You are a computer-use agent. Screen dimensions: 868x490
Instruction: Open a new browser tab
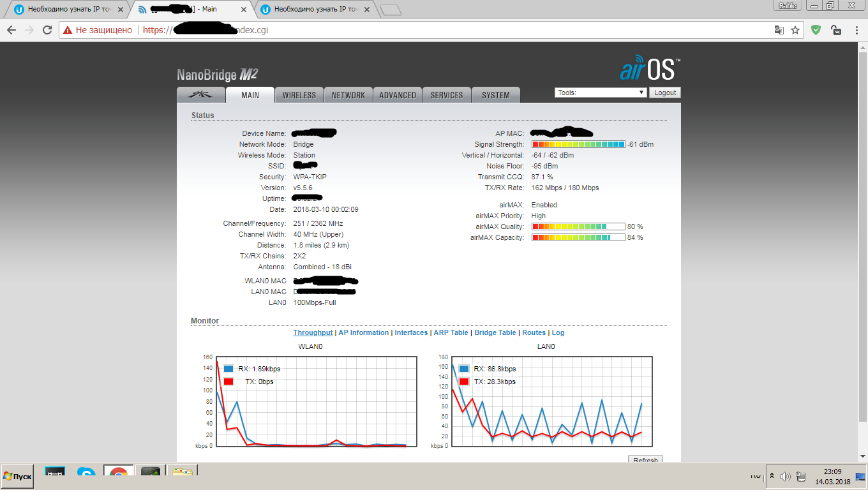390,10
